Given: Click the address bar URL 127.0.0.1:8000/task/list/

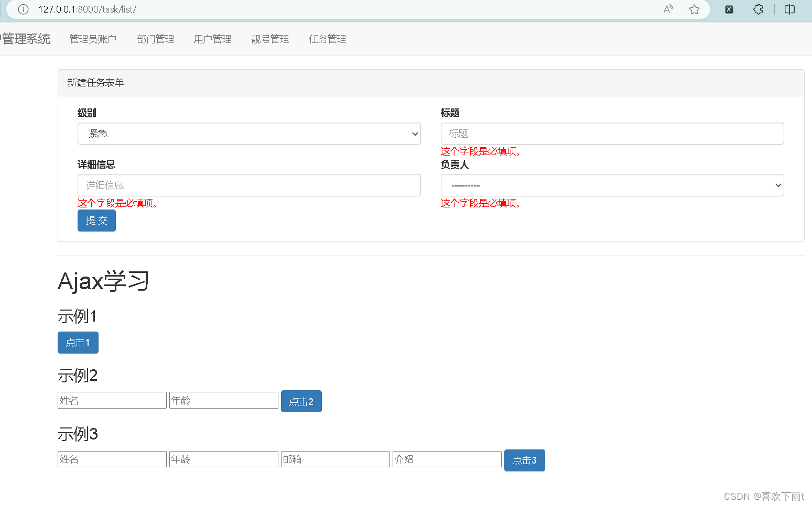Looking at the screenshot, I should pos(87,9).
